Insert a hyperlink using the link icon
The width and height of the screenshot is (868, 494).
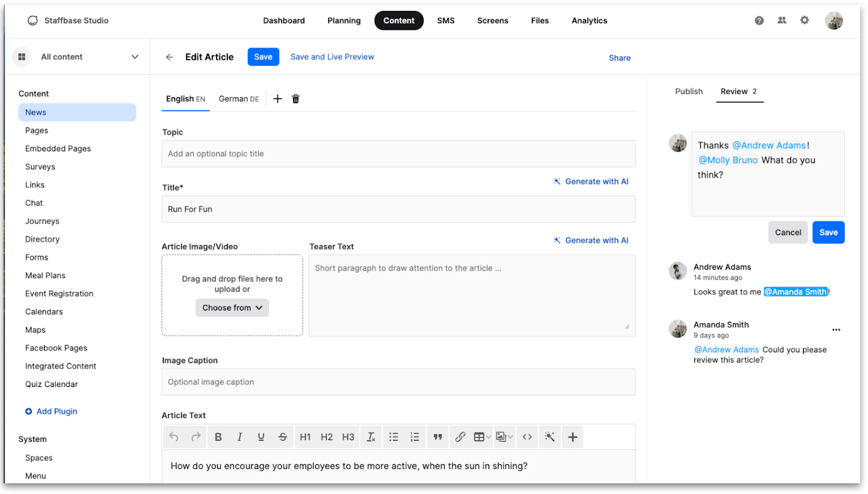(x=460, y=436)
